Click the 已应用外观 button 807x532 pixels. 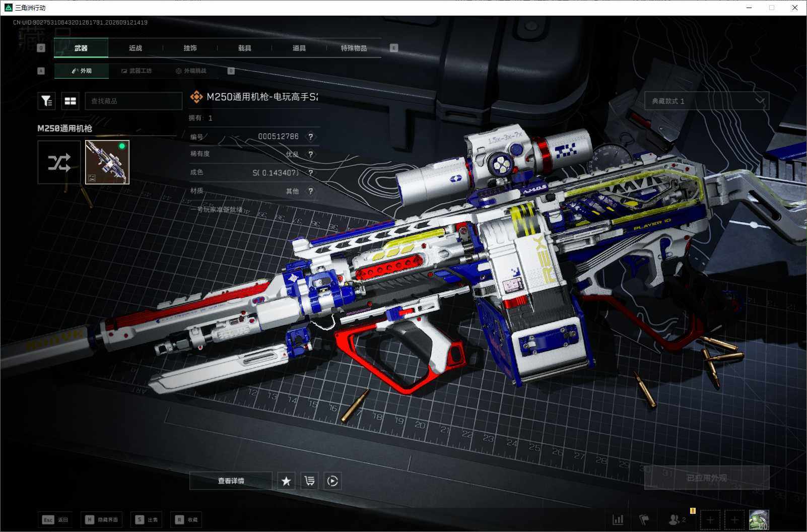pos(707,478)
